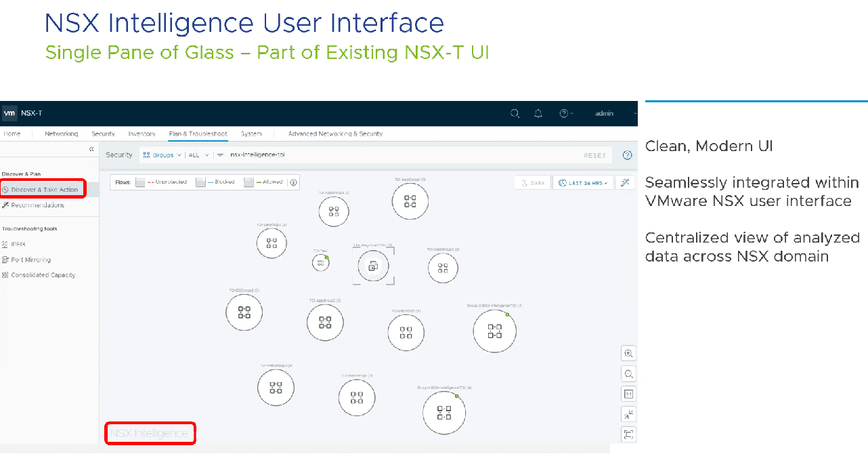
Task: Reset canvas zoom to 1:1
Action: [628, 394]
